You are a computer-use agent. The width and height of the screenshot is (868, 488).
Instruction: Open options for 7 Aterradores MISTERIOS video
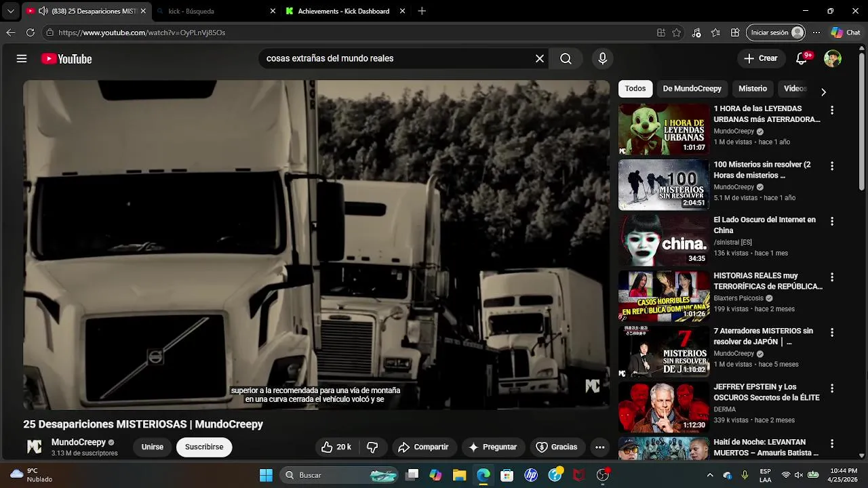point(832,332)
